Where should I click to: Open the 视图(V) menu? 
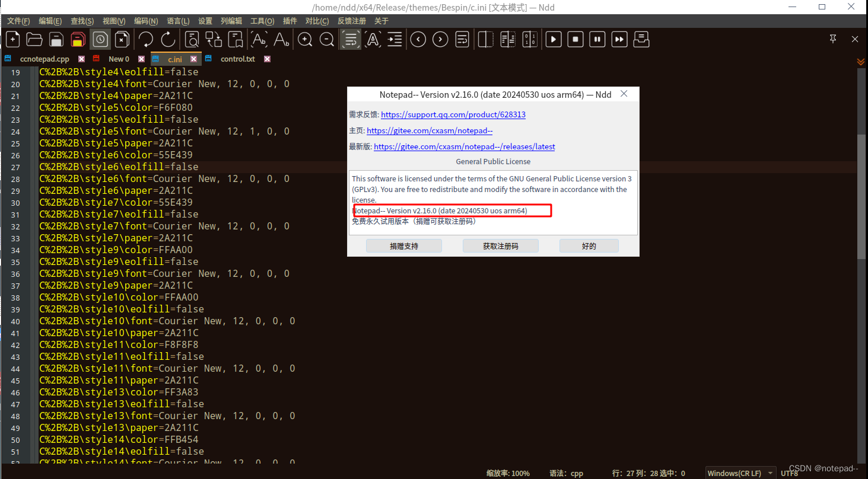pyautogui.click(x=113, y=21)
